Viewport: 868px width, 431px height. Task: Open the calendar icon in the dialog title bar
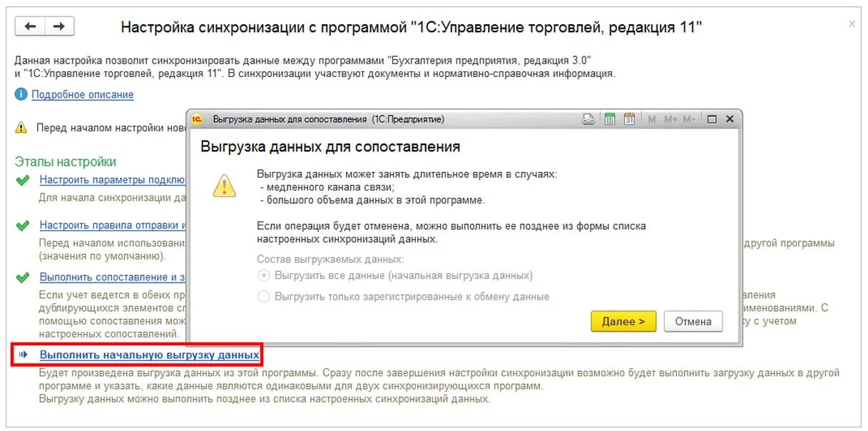click(x=629, y=119)
